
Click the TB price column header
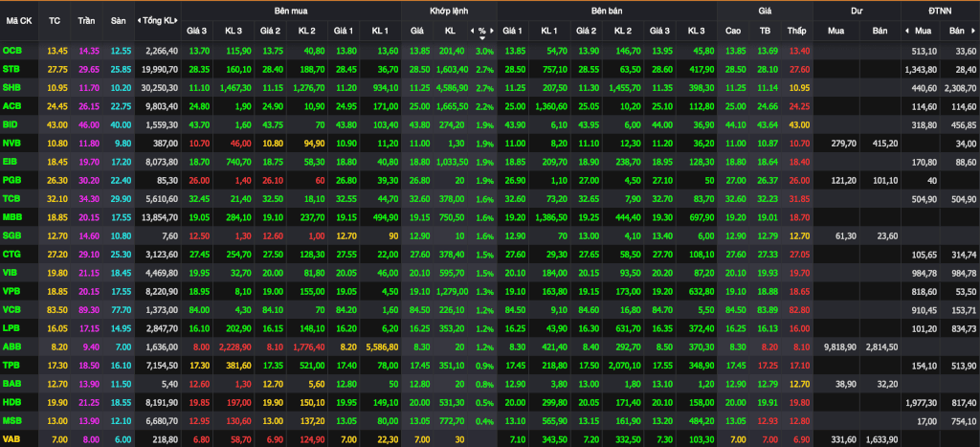point(765,30)
